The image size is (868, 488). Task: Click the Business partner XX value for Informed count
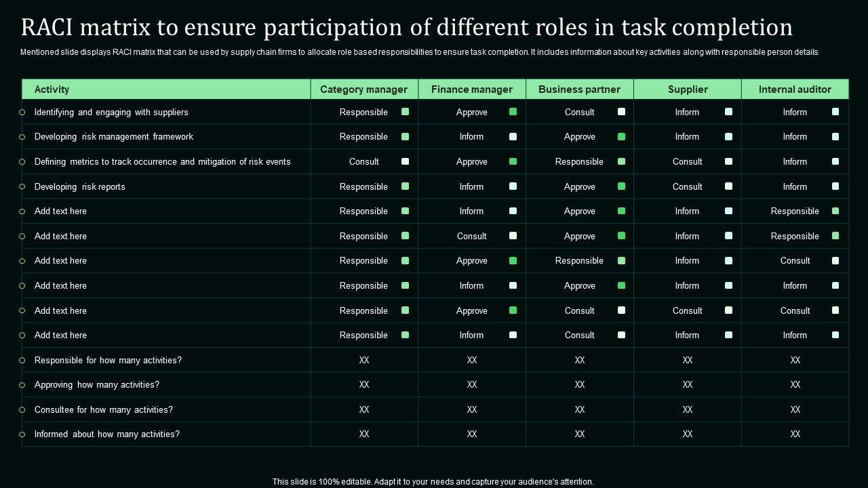580,434
